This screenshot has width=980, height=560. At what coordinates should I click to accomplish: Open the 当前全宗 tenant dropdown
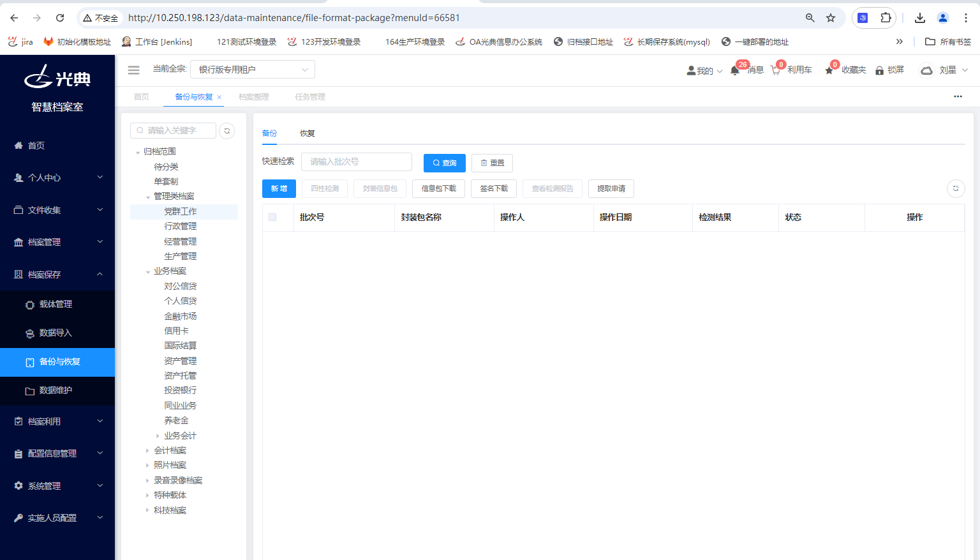pos(253,70)
